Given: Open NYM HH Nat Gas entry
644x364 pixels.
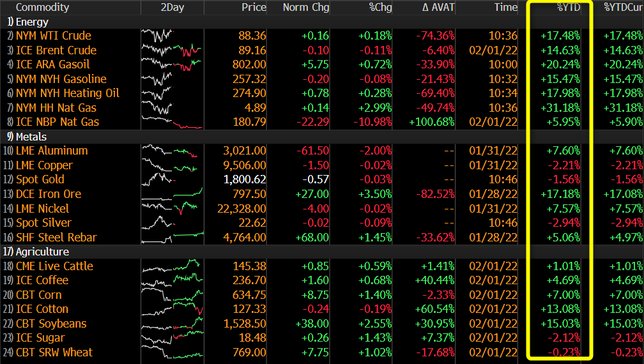Looking at the screenshot, I should coord(56,108).
